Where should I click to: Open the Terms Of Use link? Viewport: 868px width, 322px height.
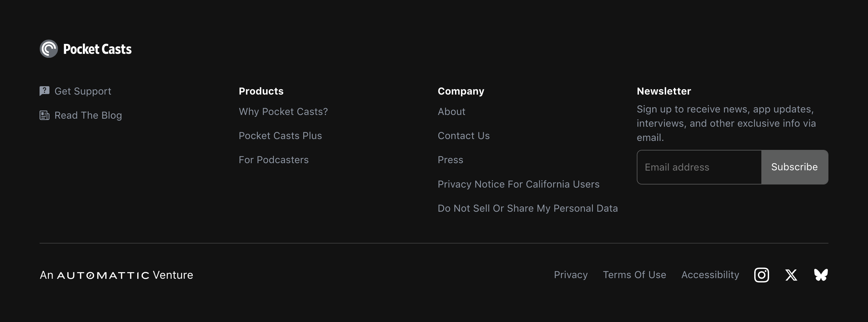[x=634, y=275]
